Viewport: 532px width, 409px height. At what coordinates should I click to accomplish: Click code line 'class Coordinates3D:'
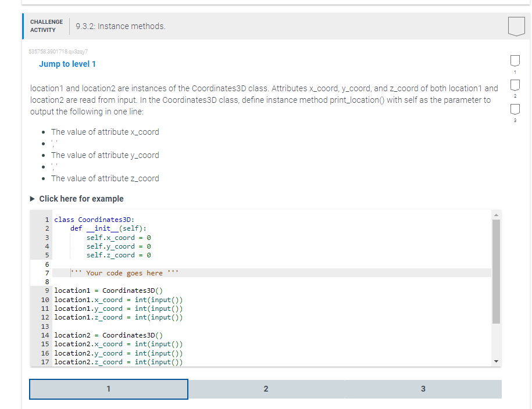[x=94, y=220]
